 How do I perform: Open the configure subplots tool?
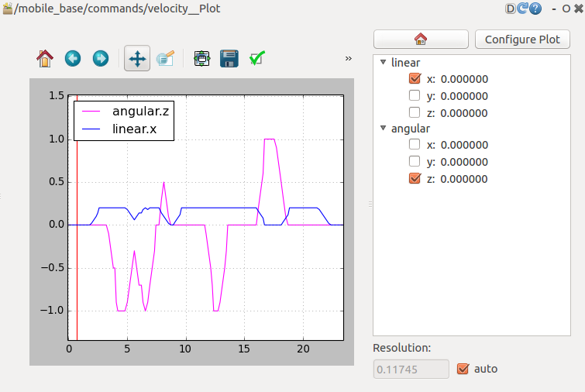click(x=201, y=58)
